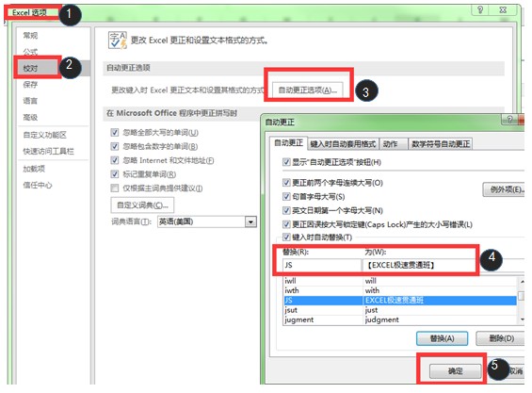
Task: Click the 自定义词典(C)... button
Action: tap(142, 205)
